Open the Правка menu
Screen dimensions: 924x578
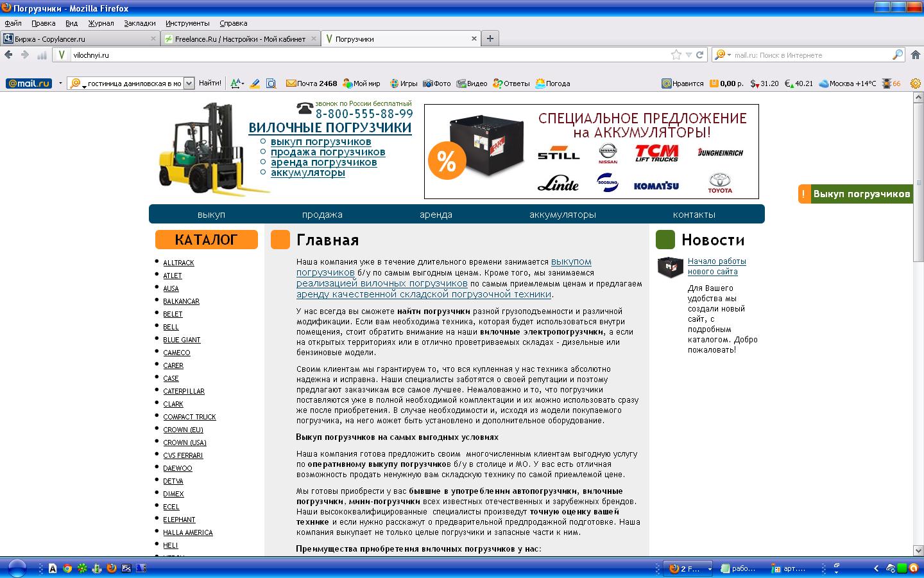pyautogui.click(x=44, y=23)
